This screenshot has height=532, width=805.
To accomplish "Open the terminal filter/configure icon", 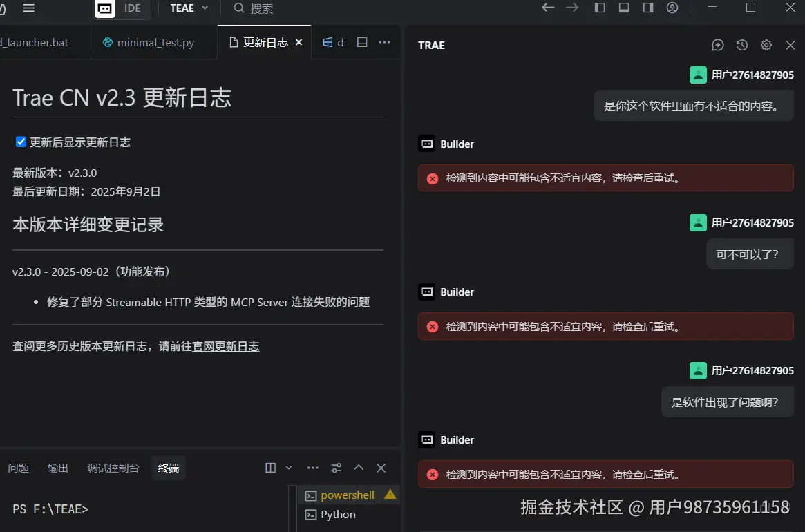I will [336, 468].
